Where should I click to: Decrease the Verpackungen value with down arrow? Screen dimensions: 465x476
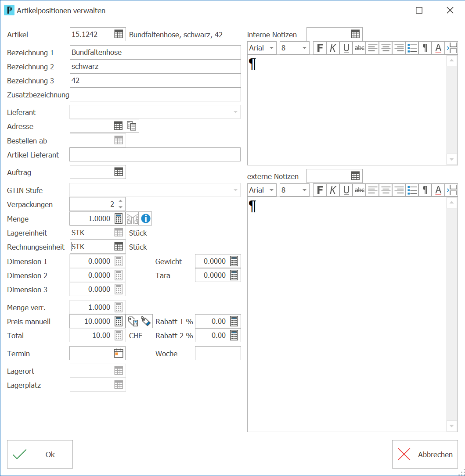click(121, 207)
